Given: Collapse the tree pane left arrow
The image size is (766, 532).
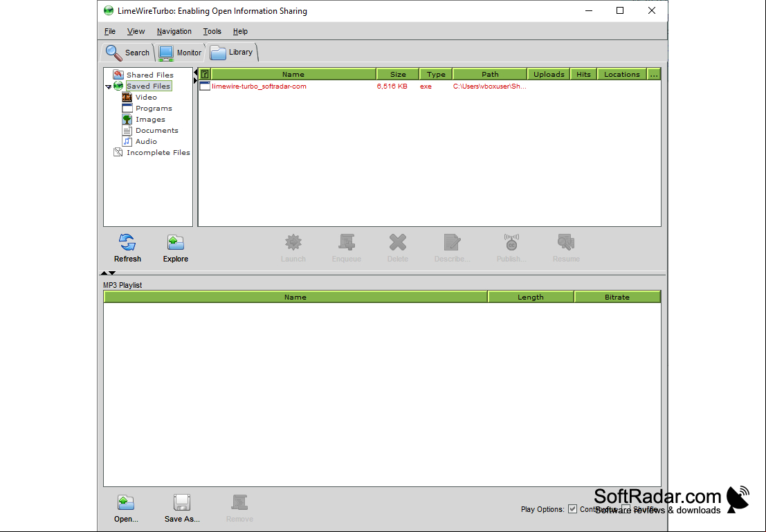Looking at the screenshot, I should click(195, 73).
